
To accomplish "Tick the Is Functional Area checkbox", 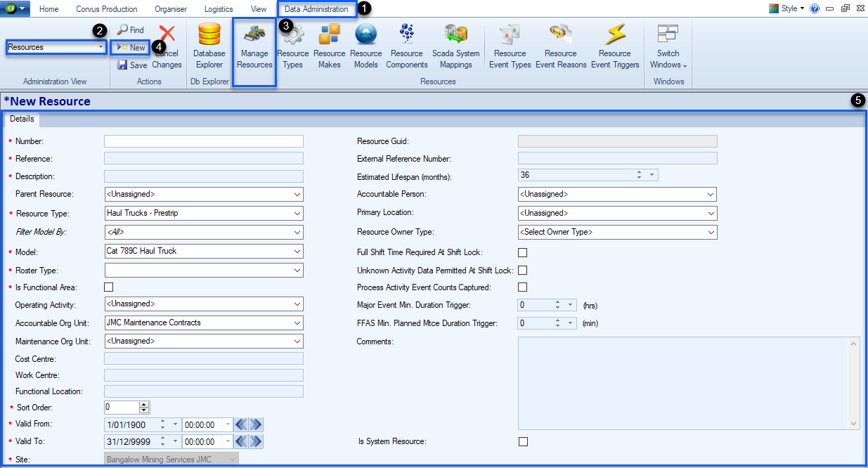I will [x=108, y=287].
